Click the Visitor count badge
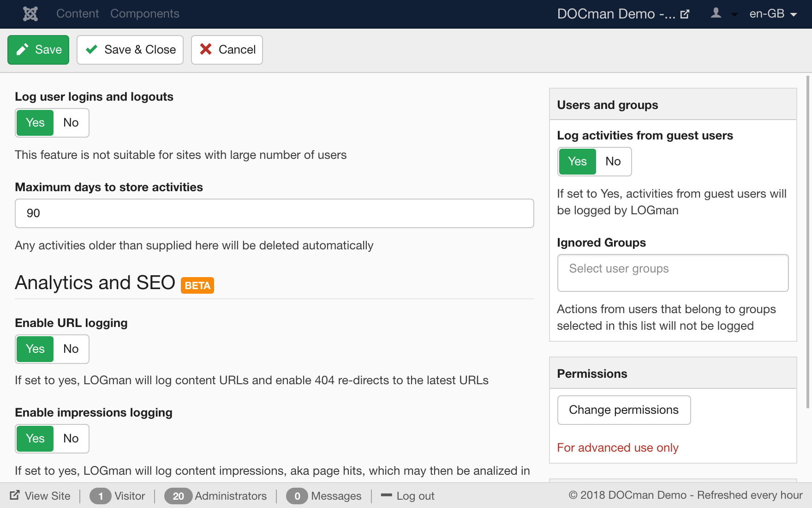Screen dimensions: 812x508 (100, 496)
